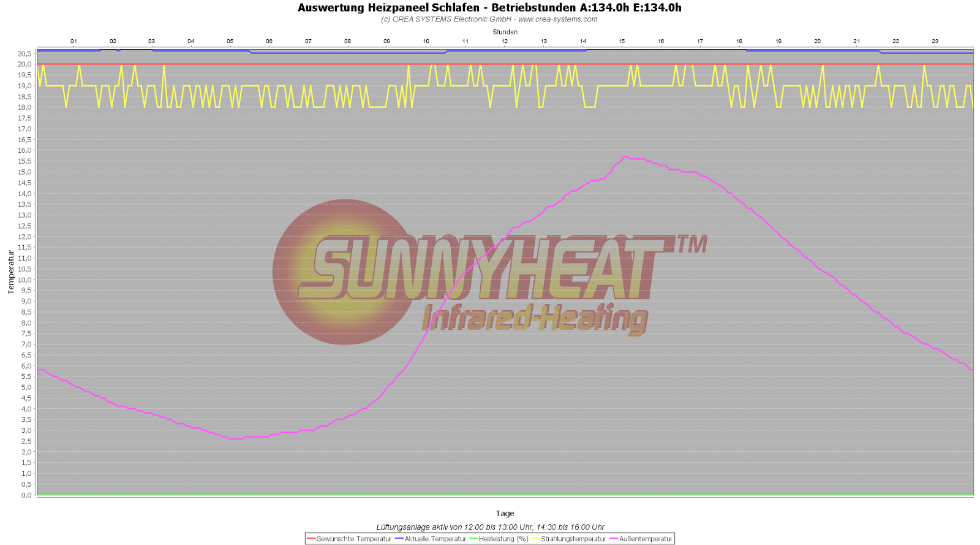Click the 'Lüftungsanlage aktiv von 12:00' note
The height and width of the screenshot is (545, 980).
pyautogui.click(x=490, y=527)
